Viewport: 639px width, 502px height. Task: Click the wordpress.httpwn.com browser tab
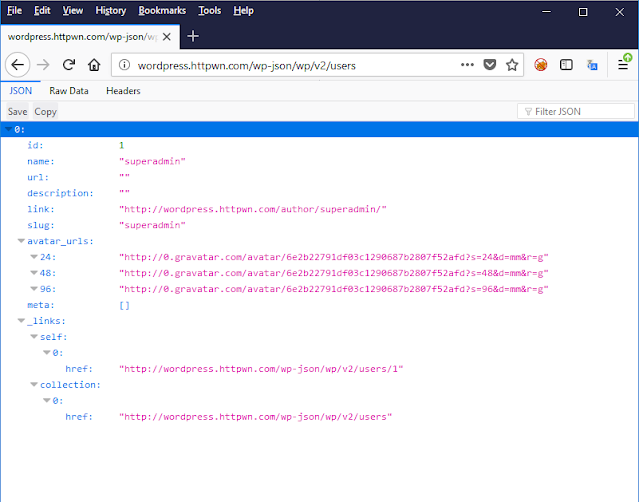[x=90, y=37]
